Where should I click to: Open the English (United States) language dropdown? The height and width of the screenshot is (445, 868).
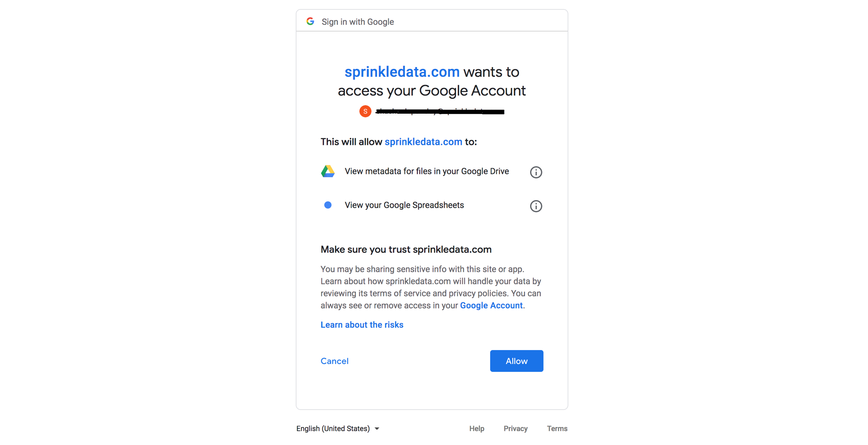coord(338,428)
